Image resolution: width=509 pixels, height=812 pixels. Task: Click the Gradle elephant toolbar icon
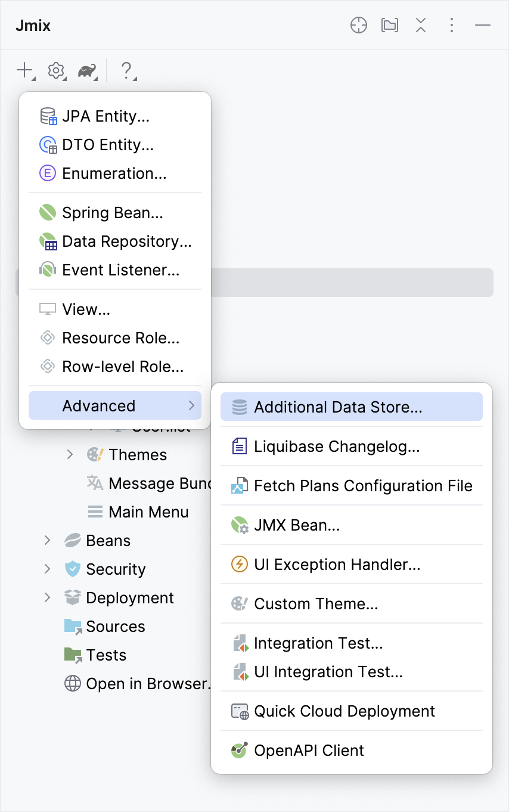[88, 72]
